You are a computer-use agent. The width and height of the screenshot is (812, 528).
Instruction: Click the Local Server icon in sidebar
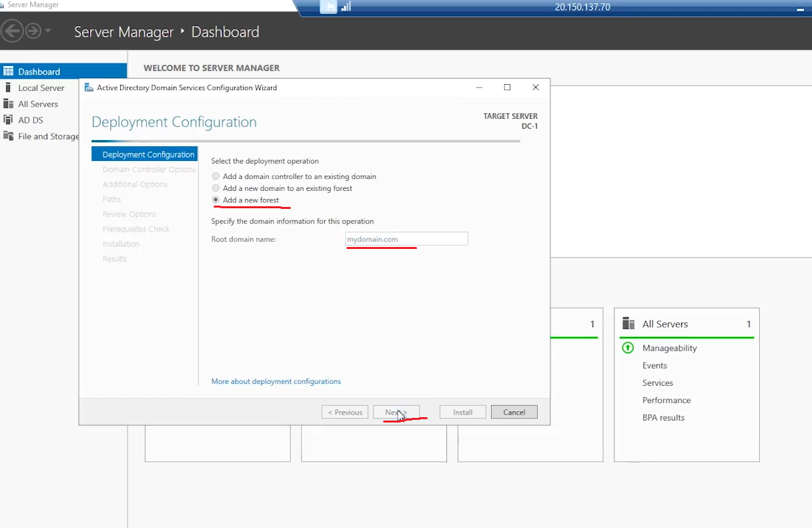[8, 87]
